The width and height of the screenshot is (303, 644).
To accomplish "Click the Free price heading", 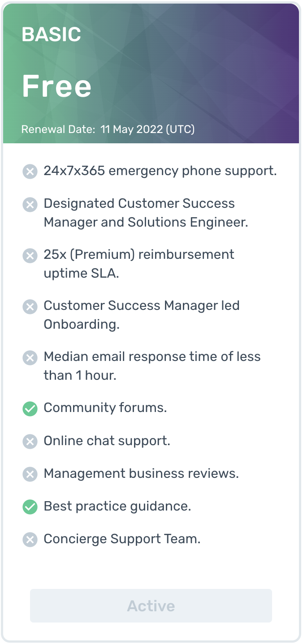I will click(56, 86).
